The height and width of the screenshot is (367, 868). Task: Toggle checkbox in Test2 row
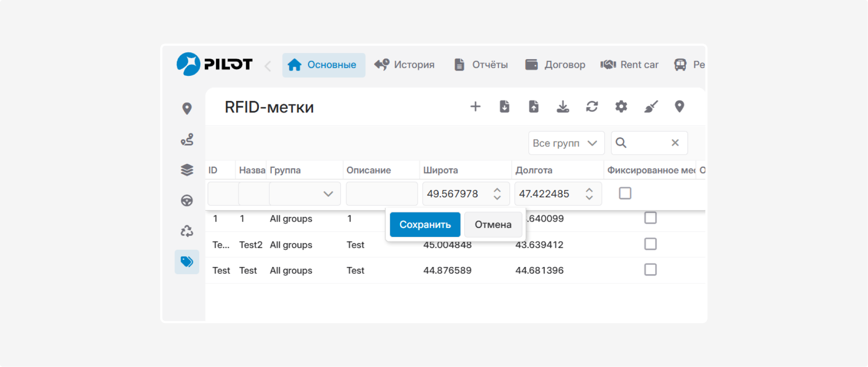[x=651, y=244]
